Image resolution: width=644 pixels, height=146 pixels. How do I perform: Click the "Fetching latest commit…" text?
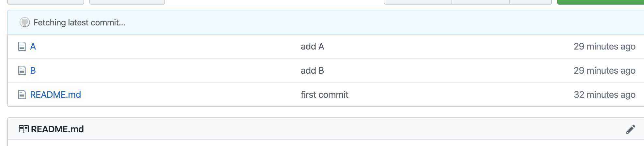79,22
